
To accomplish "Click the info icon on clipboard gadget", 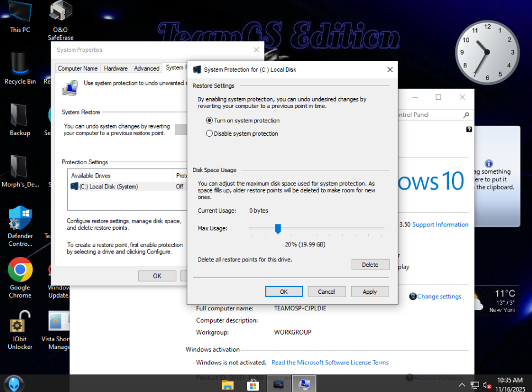I will tap(488, 164).
